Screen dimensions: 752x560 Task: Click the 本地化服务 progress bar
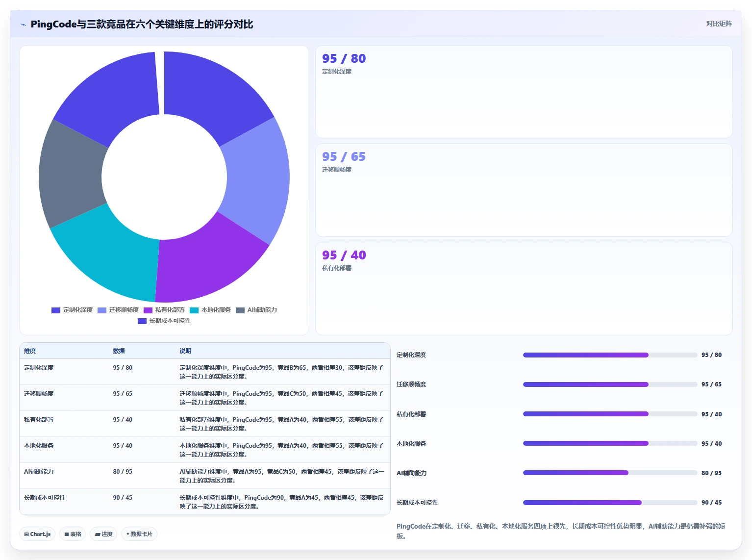(x=610, y=443)
